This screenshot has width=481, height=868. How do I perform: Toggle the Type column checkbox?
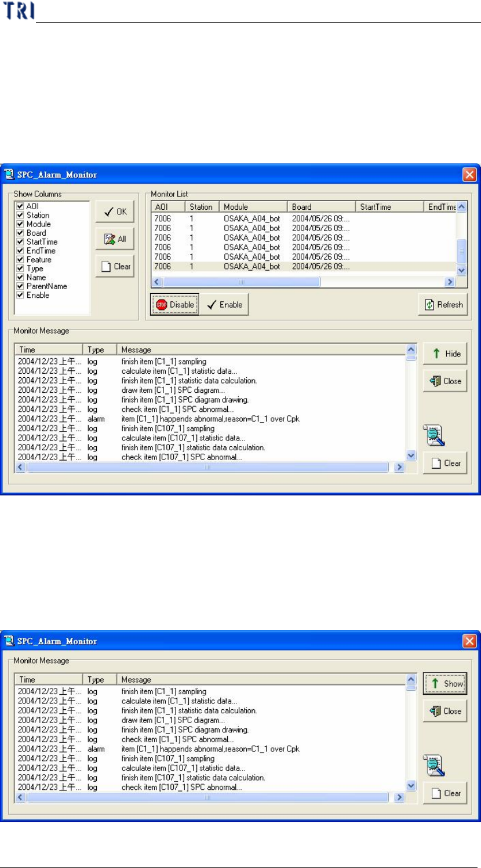coord(20,268)
